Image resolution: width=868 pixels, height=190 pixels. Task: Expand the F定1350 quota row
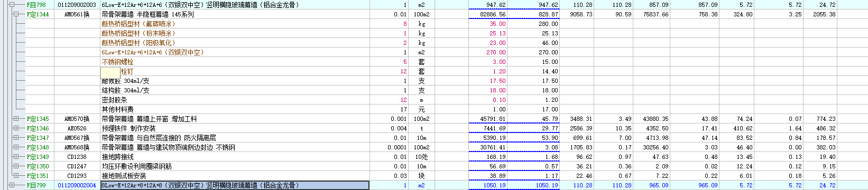click(16, 166)
